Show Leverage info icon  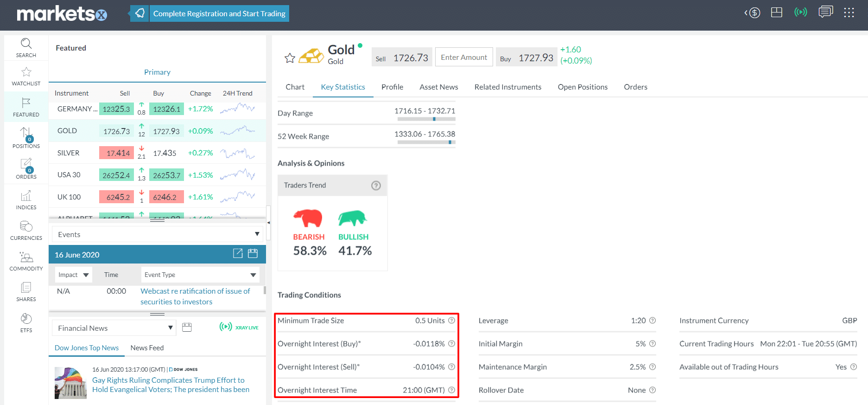point(653,320)
